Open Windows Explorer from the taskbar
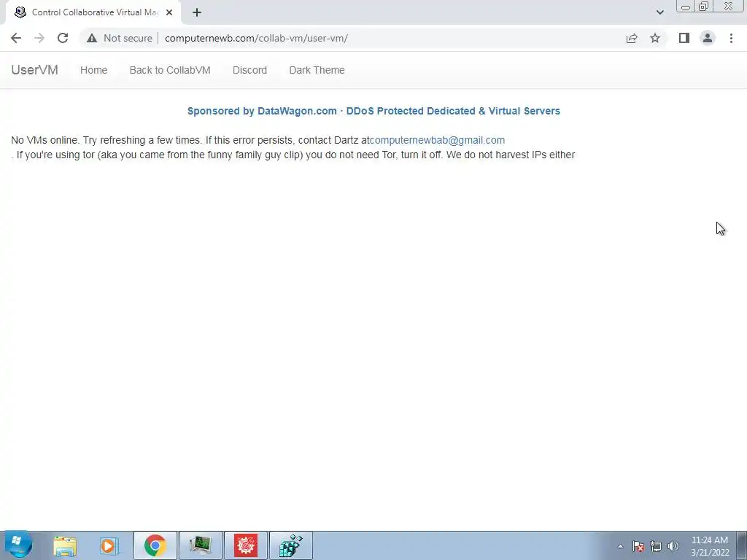This screenshot has height=560, width=747. tap(65, 545)
